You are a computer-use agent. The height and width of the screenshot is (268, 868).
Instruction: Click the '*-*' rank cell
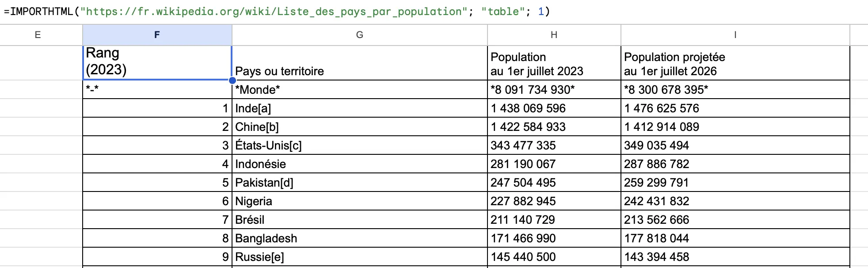pyautogui.click(x=157, y=89)
